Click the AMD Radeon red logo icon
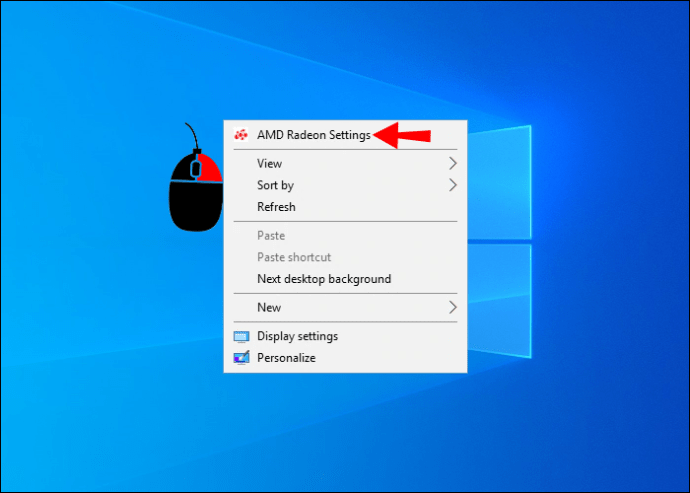 (241, 135)
